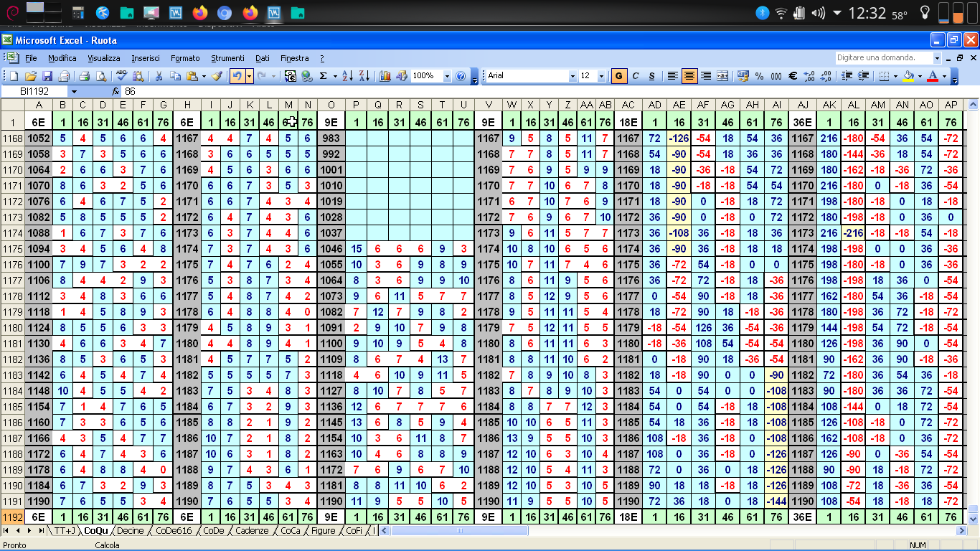The width and height of the screenshot is (980, 551).
Task: Click the Paste clipboard icon
Action: [x=192, y=75]
